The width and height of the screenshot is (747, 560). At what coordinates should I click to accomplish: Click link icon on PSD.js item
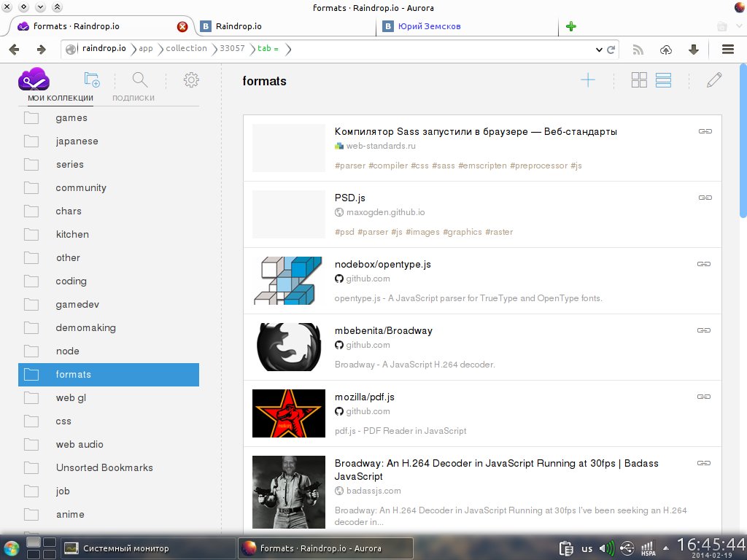click(705, 198)
